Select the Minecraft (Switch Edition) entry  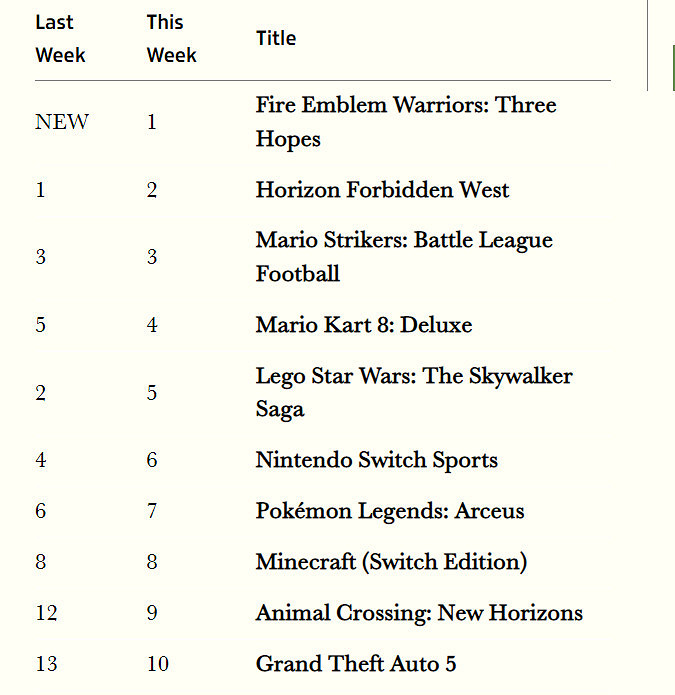click(x=391, y=562)
